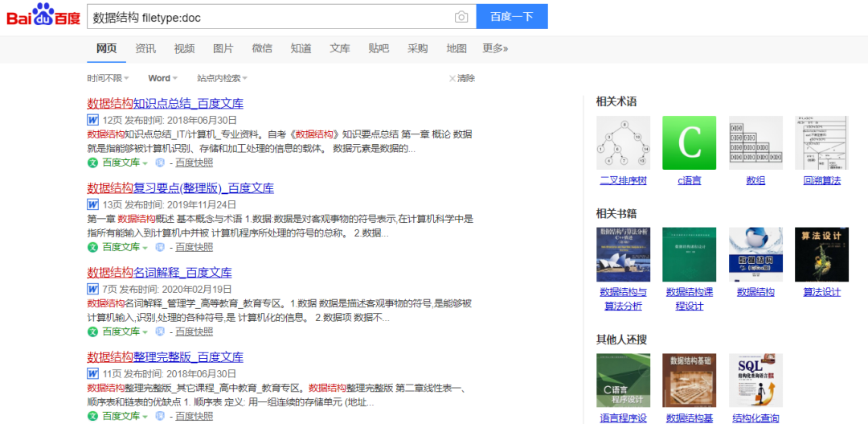Open the 二叉排序树 term link
Screen dimensions: 868x424
pos(624,181)
